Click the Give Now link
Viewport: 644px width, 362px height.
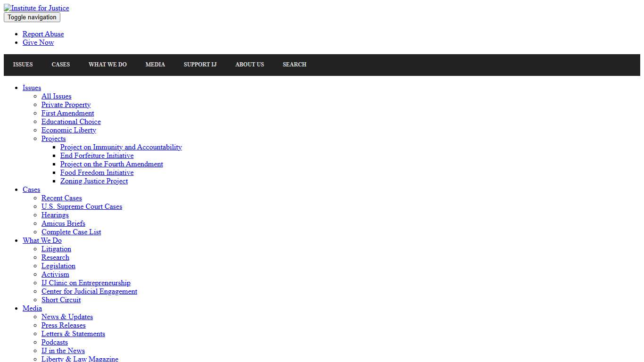pos(38,42)
